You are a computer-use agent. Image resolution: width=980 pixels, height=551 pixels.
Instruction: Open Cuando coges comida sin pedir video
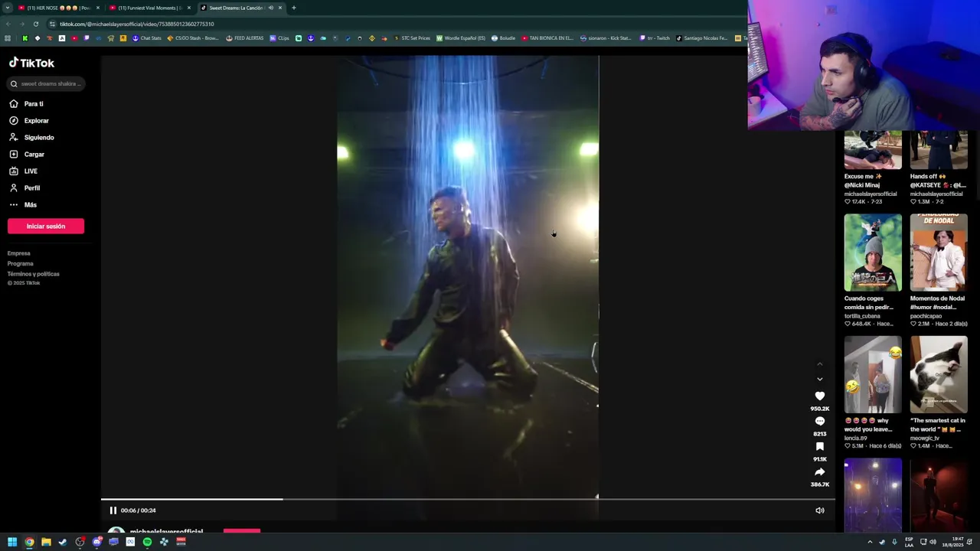click(873, 253)
